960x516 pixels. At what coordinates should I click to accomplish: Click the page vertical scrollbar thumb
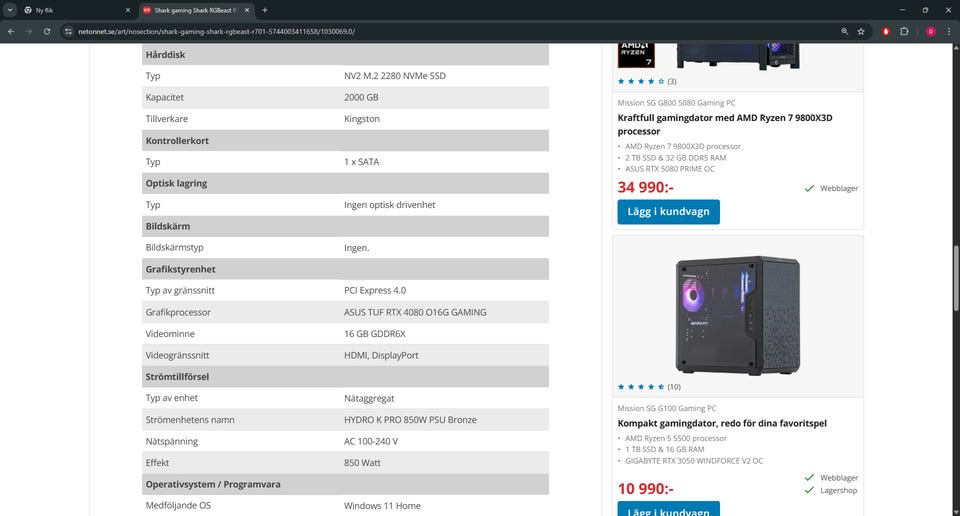pos(956,277)
